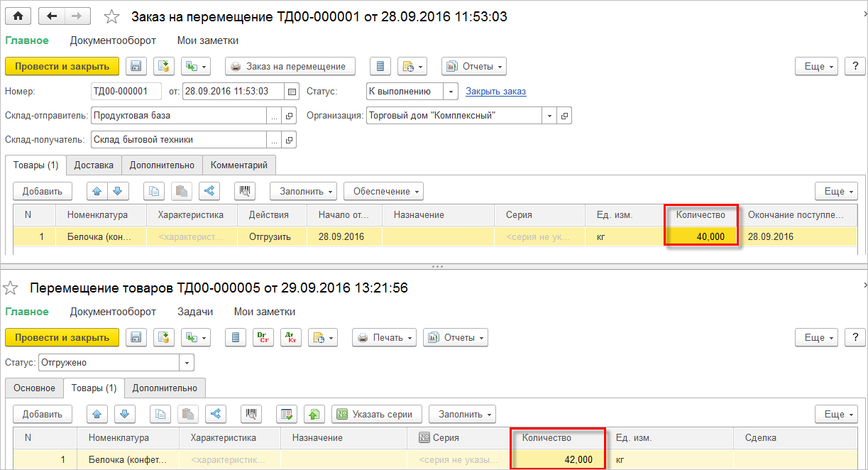
Task: Open the Организация dropdown list
Action: [x=549, y=116]
